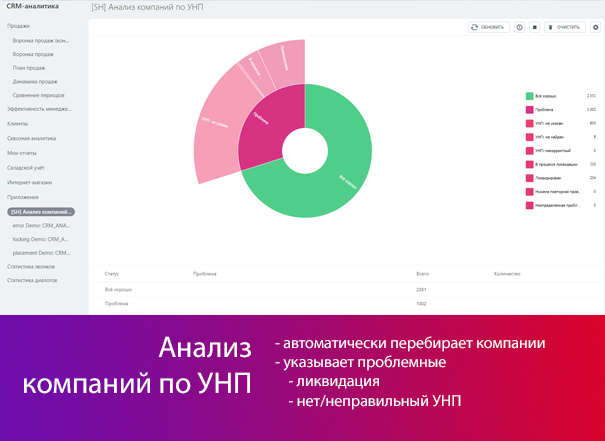The width and height of the screenshot is (605, 441).
Task: Open Эффективность менеджеров sidebar section
Action: 40,108
